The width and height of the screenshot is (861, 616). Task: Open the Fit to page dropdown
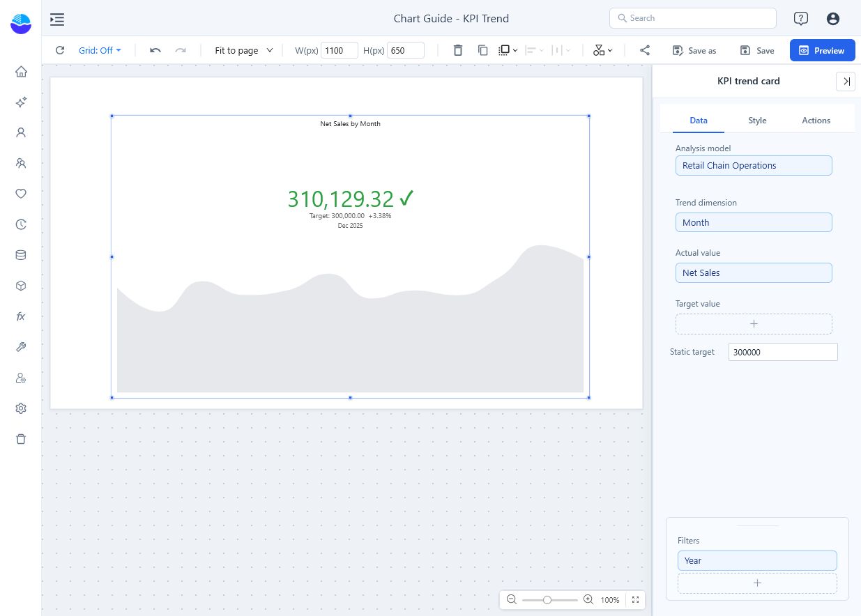coord(243,50)
